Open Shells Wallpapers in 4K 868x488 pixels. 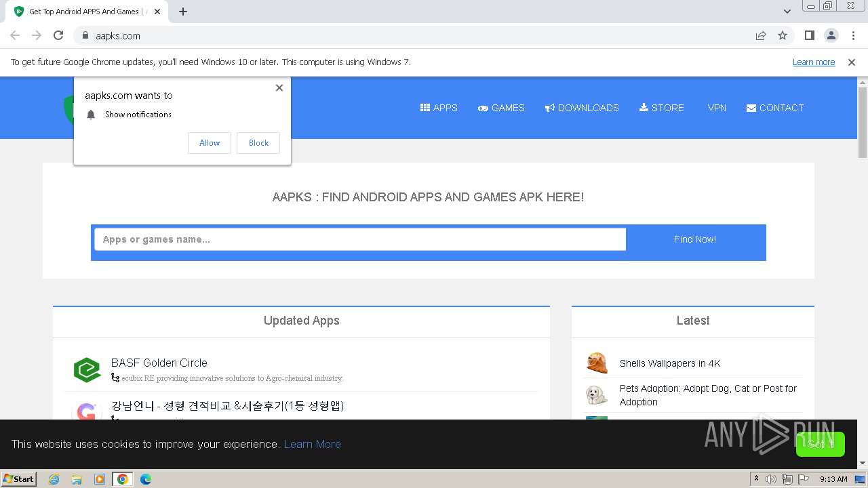670,363
